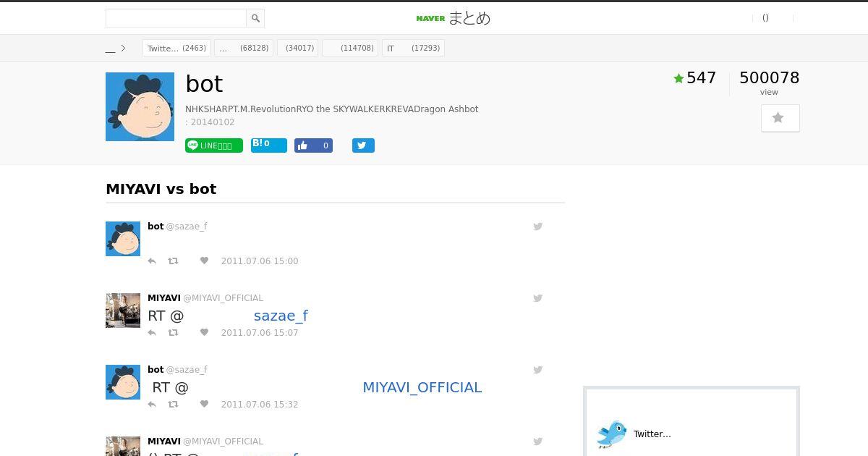
Task: Open timestamp 2011.07.06 15:00
Action: pyautogui.click(x=260, y=261)
